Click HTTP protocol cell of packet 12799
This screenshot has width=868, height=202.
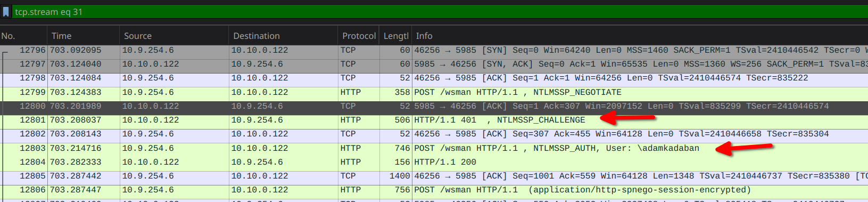click(351, 92)
